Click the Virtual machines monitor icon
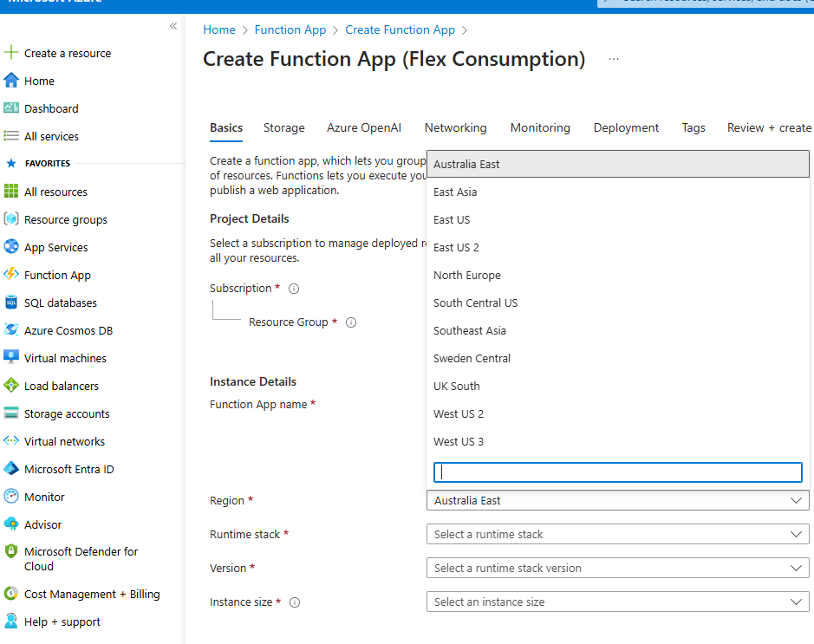Viewport: 814px width, 644px height. tap(11, 357)
